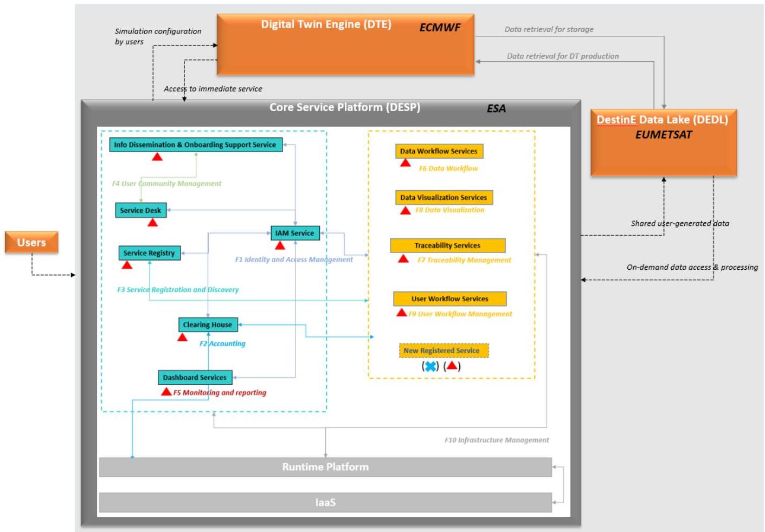Click the red triangle under IAM Service
This screenshot has height=532, width=765.
pos(280,245)
